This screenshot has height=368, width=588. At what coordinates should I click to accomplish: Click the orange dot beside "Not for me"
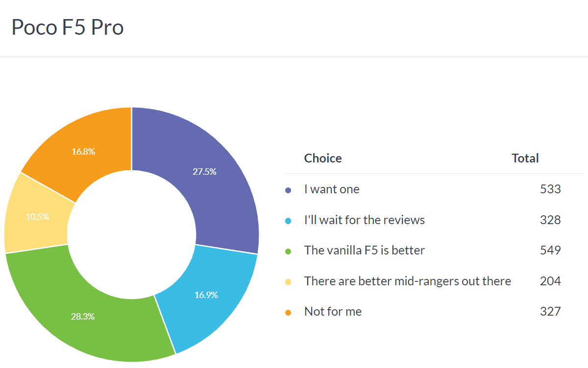(x=288, y=312)
